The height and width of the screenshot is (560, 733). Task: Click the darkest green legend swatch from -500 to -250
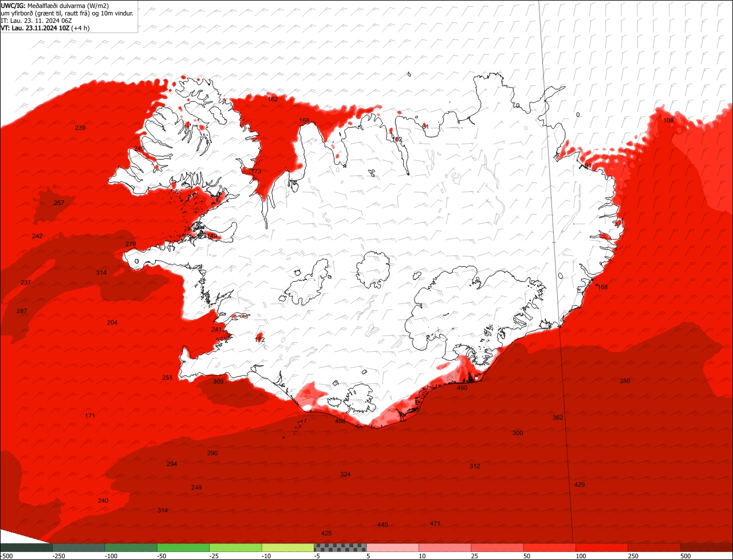tap(26, 547)
